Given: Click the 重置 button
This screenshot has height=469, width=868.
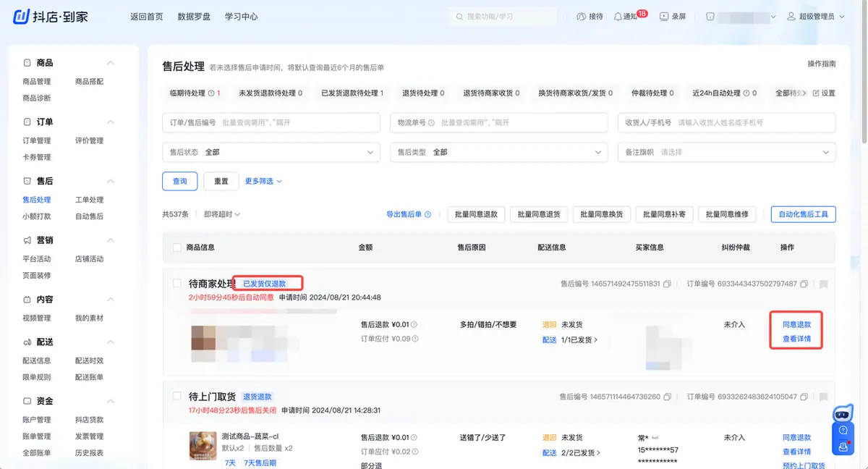Looking at the screenshot, I should [221, 181].
